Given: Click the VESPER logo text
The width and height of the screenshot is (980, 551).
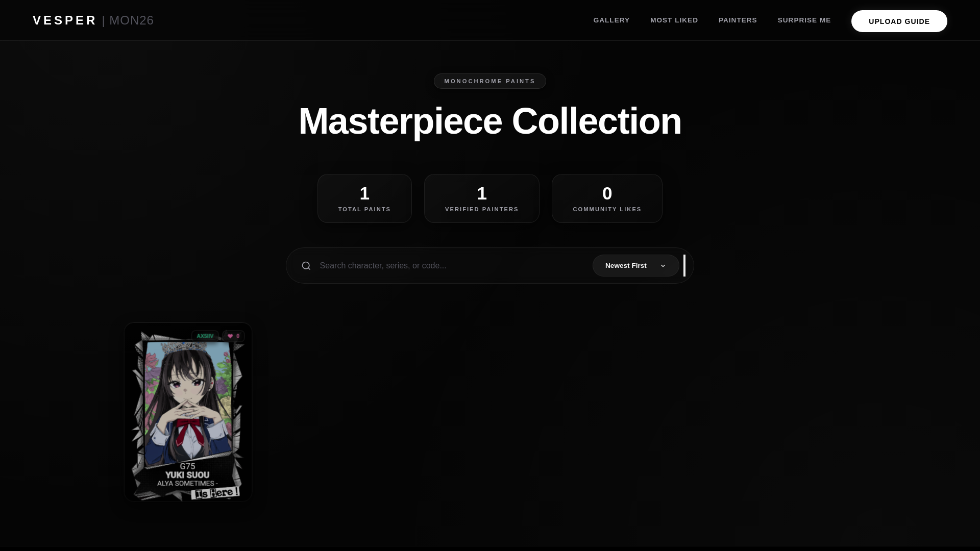Looking at the screenshot, I should (x=64, y=20).
